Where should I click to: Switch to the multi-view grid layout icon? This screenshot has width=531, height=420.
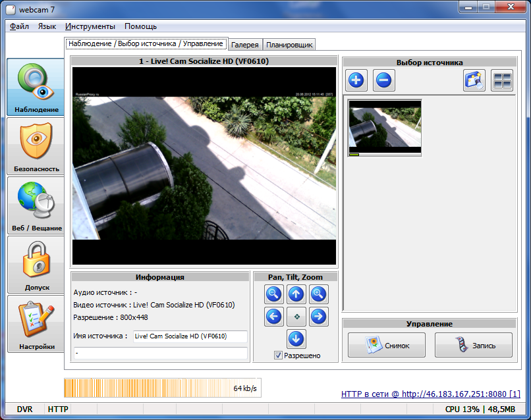pos(502,80)
